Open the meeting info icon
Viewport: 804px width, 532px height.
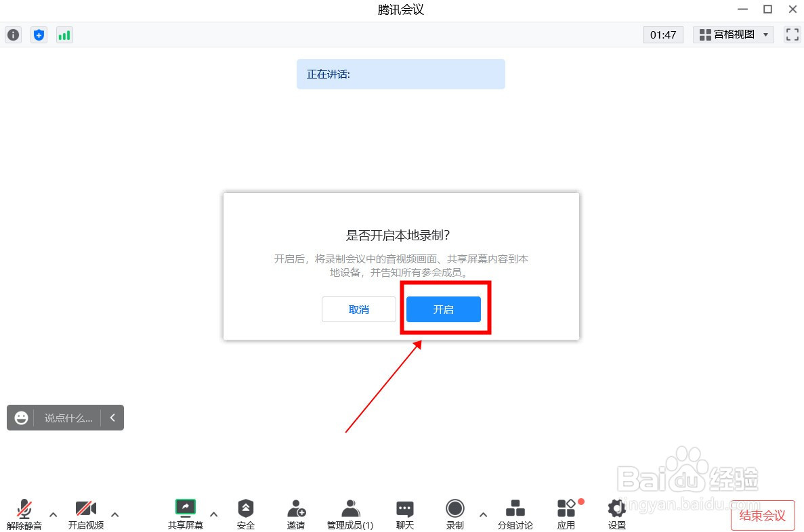13,35
